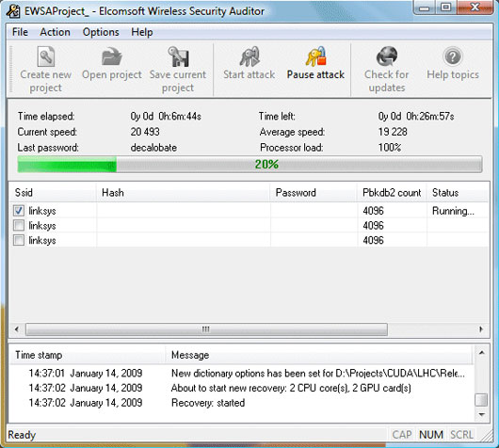The width and height of the screenshot is (499, 448).
Task: Click the Message column header in log
Action: click(x=319, y=355)
